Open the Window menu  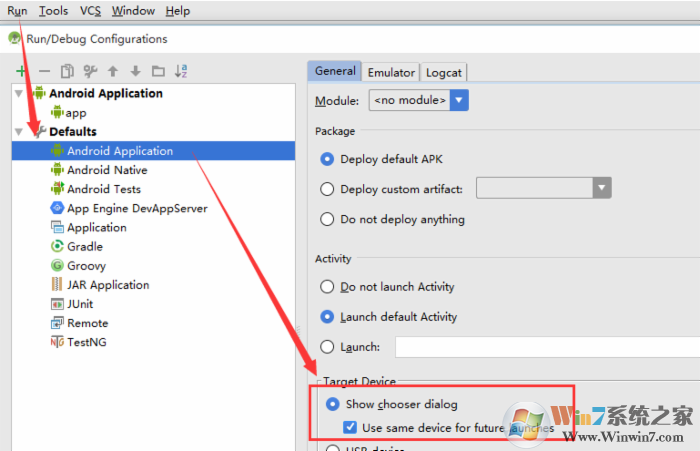133,11
